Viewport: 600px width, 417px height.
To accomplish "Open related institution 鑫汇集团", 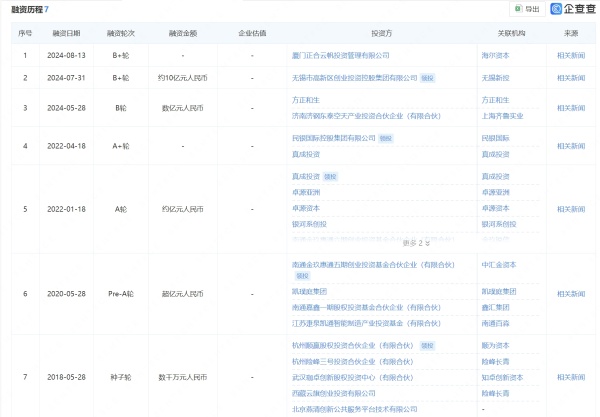I will 496,308.
